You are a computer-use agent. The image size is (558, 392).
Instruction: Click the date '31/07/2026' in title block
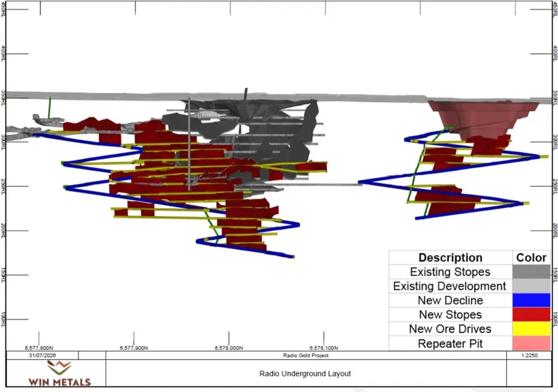coord(43,355)
